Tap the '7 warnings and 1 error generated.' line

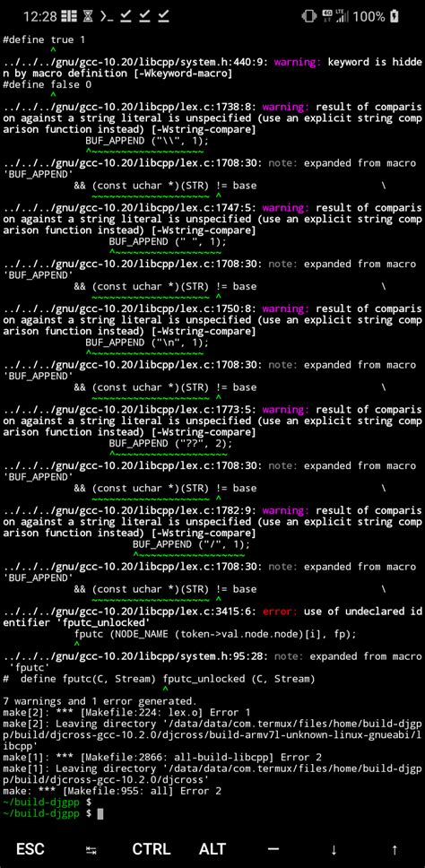(100, 701)
